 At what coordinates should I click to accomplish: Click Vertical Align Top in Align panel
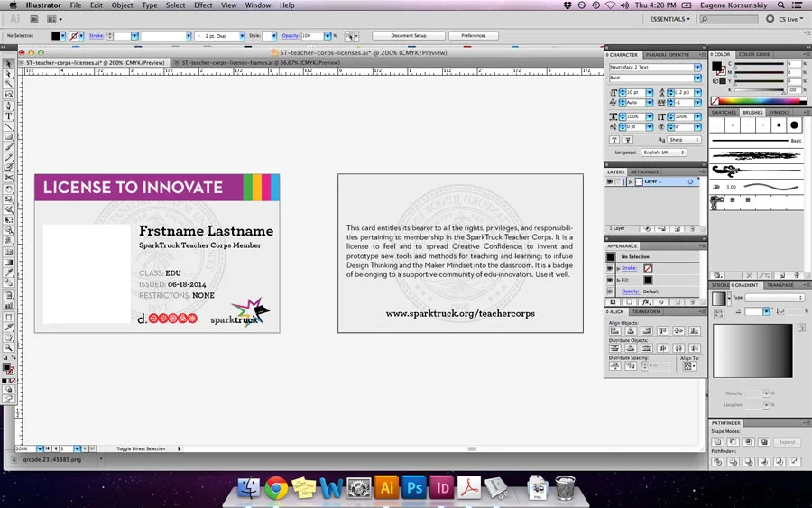click(x=663, y=330)
